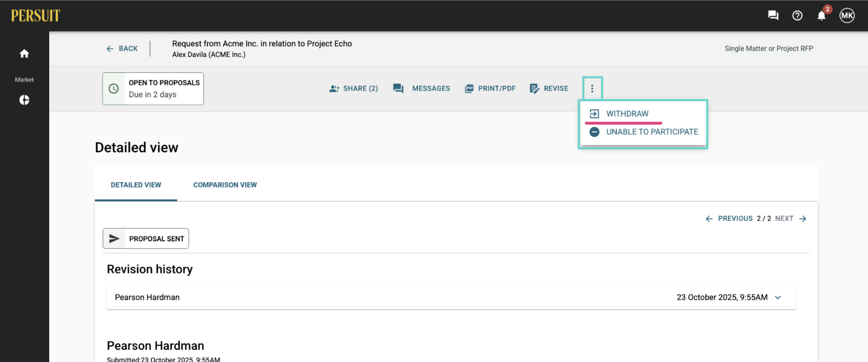Click the PERSUIT logo
Viewport: 868px width, 362px height.
coord(36,16)
